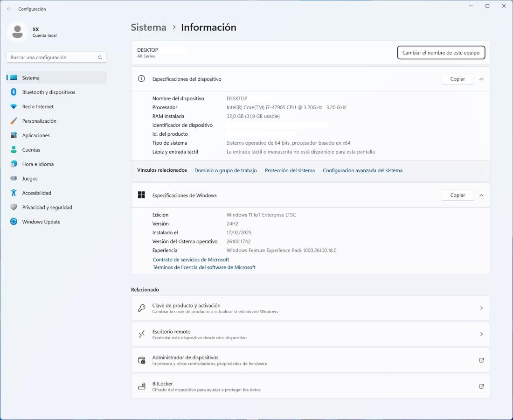513x420 pixels.
Task: Collapse the Especificaciones de Windows section
Action: 481,196
